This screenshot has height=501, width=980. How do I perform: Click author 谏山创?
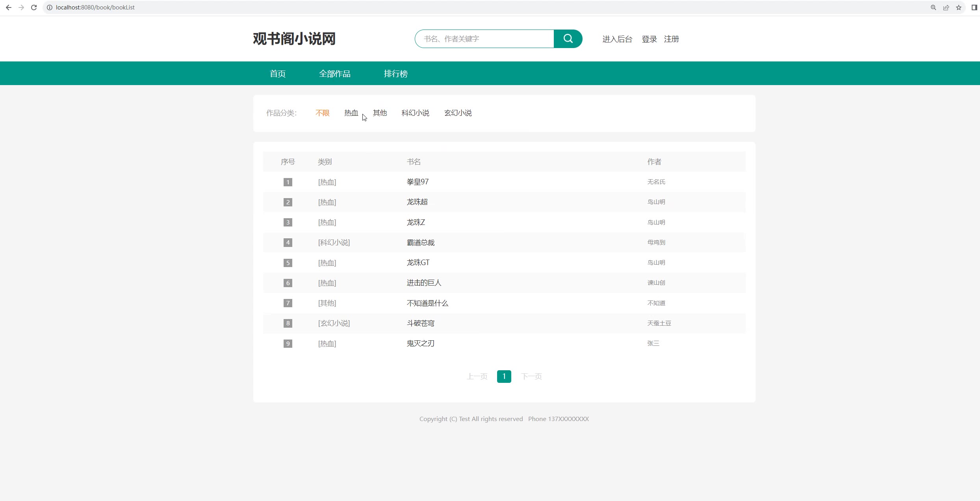[x=656, y=283]
